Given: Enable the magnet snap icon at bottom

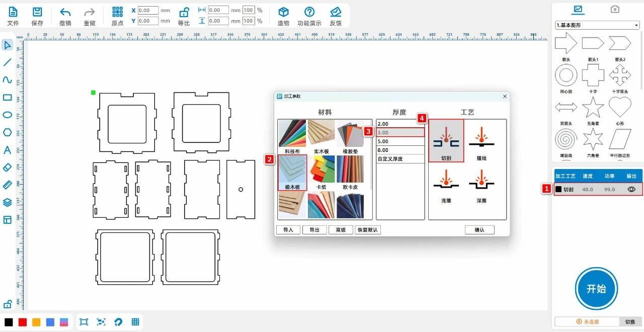Looking at the screenshot, I should [x=118, y=322].
